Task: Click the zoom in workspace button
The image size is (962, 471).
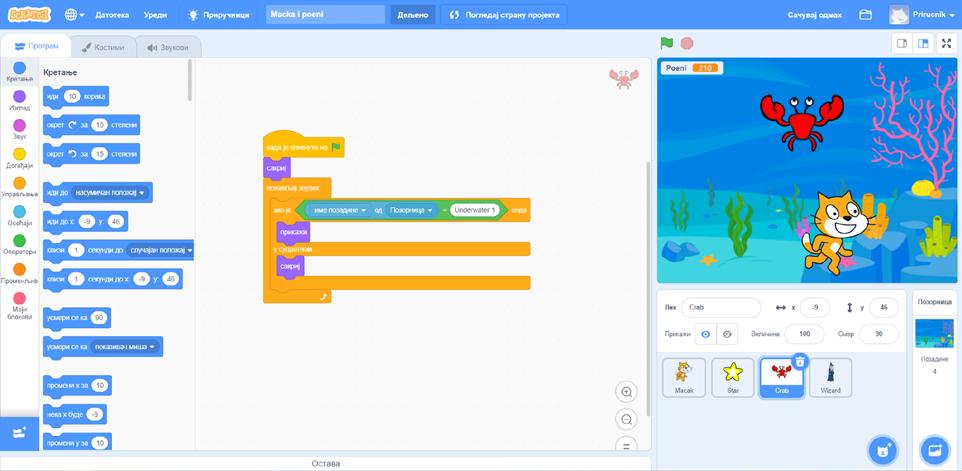Action: (x=626, y=391)
